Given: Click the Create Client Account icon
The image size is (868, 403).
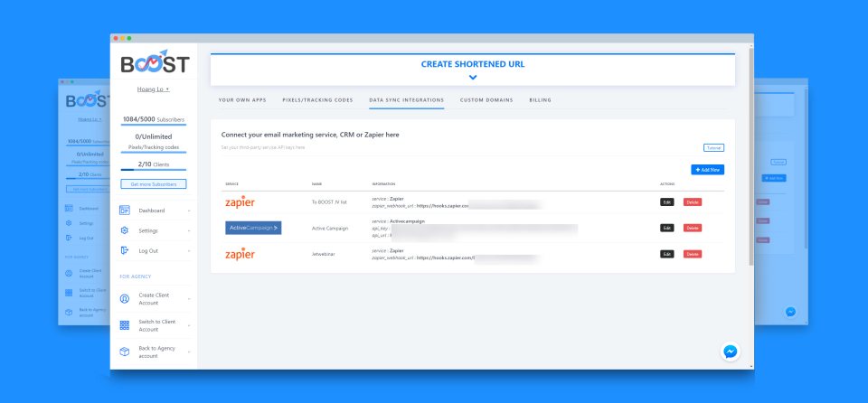Looking at the screenshot, I should click(125, 299).
